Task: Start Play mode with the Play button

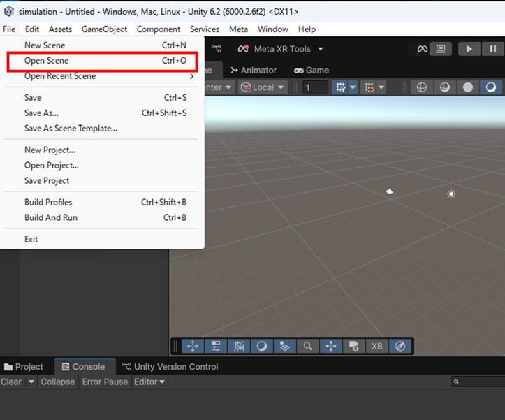Action: (469, 49)
